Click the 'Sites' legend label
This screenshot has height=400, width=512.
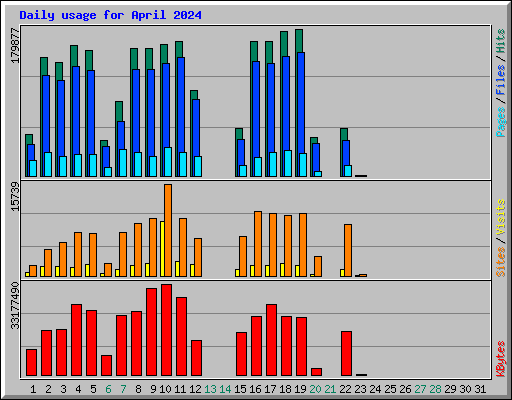pos(501,262)
